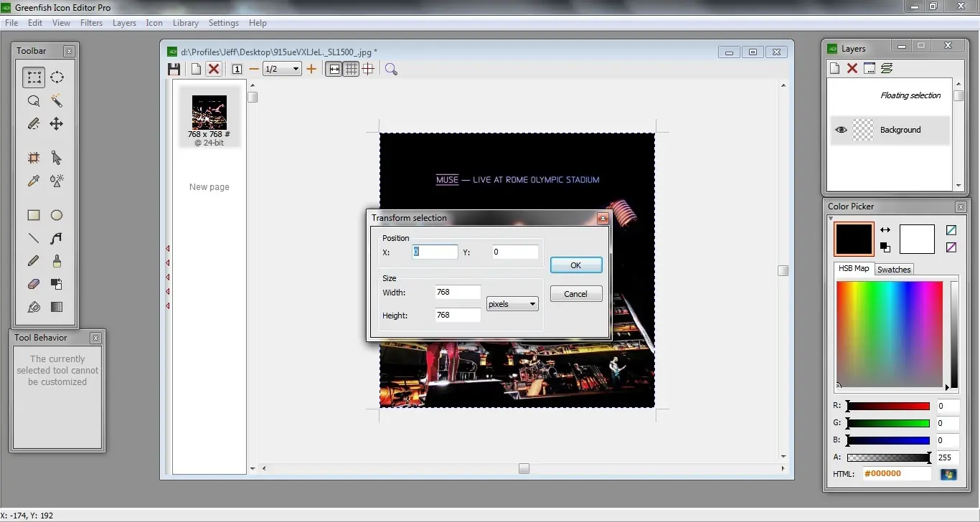This screenshot has width=980, height=522.
Task: Select the Recolor tool
Action: click(57, 284)
